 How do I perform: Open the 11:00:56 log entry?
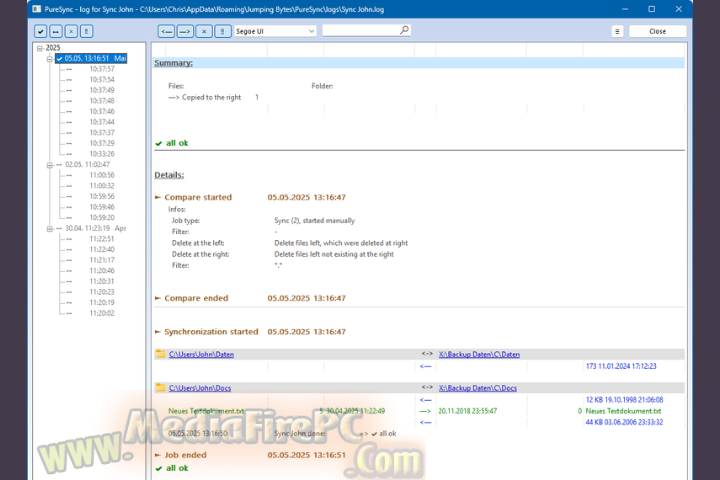click(102, 175)
